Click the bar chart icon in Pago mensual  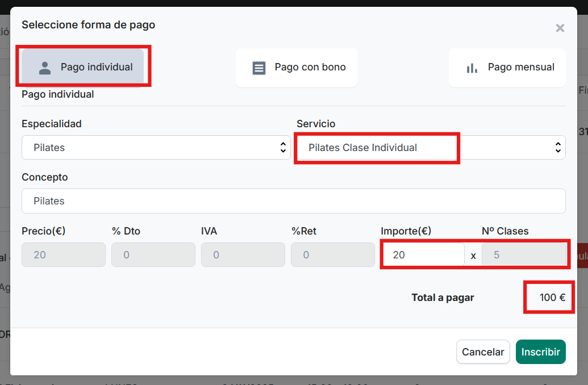pyautogui.click(x=472, y=68)
